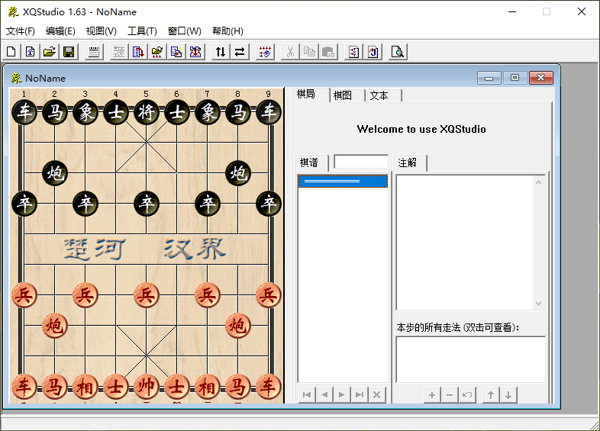Viewport: 600px width, 431px height.
Task: Click the plus add variation button
Action: [x=432, y=395]
